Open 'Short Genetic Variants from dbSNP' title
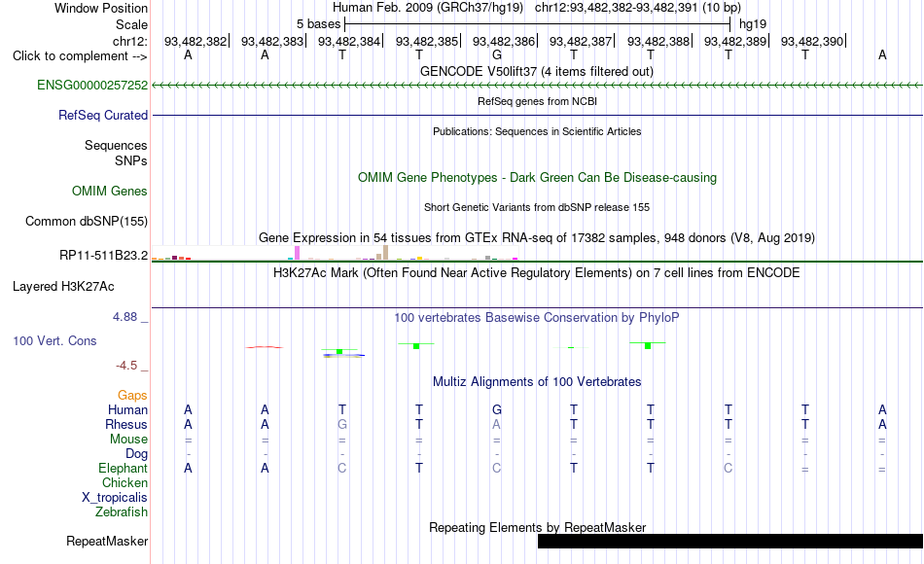Viewport: 924px width, 564px height. (537, 207)
